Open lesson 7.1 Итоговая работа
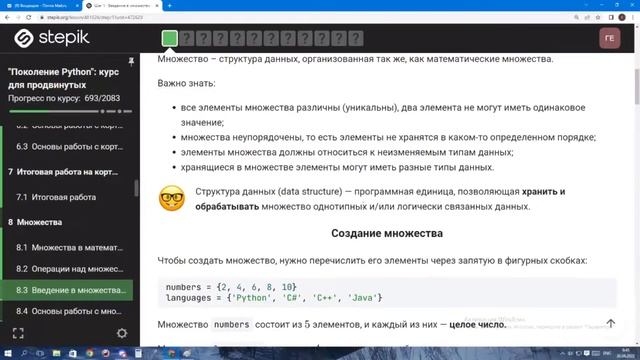 click(x=56, y=197)
